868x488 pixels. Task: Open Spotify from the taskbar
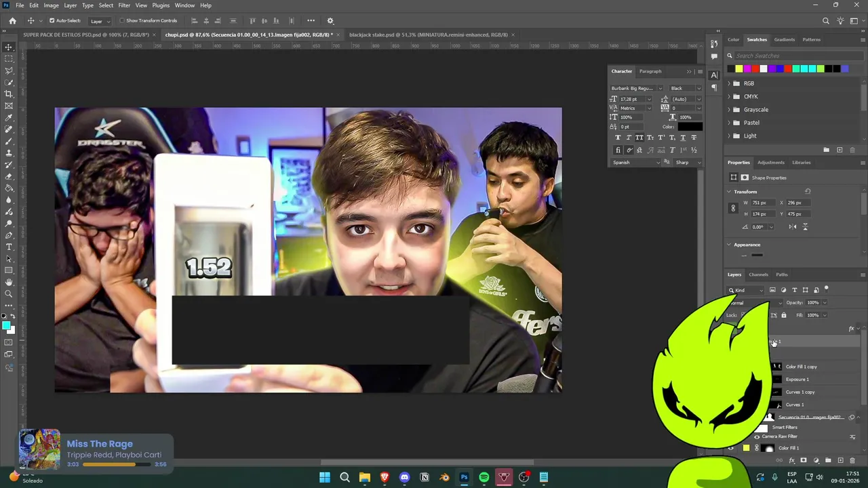pyautogui.click(x=484, y=477)
